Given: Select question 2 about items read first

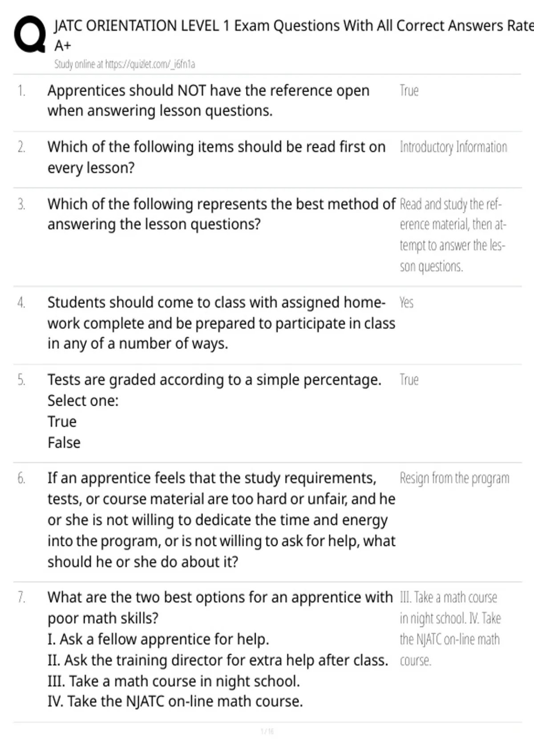Looking at the screenshot, I should 216,157.
